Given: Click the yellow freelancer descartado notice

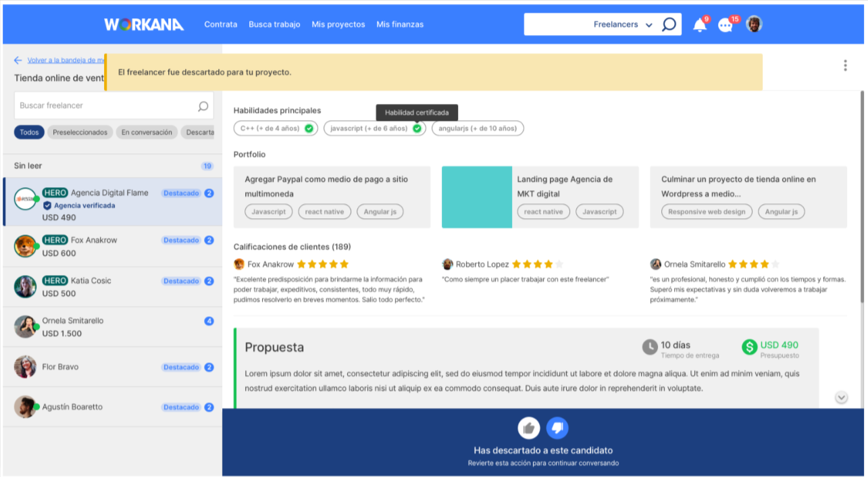Looking at the screenshot, I should pos(433,72).
